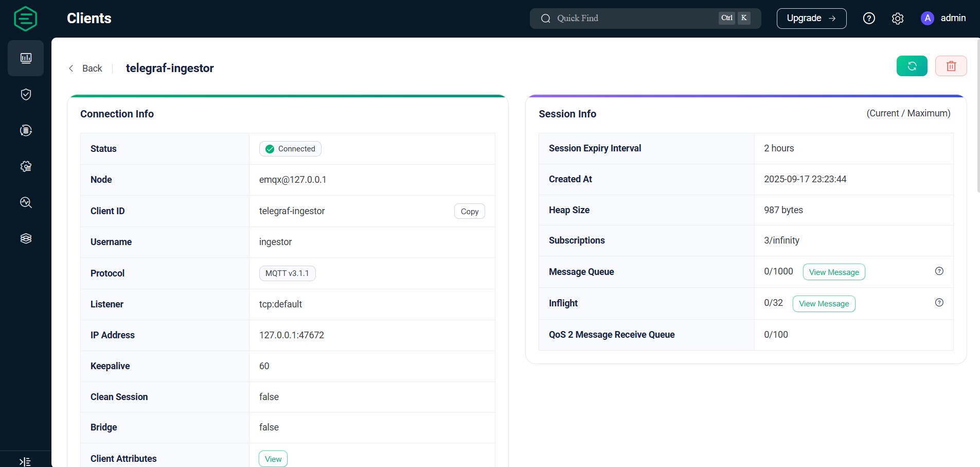The height and width of the screenshot is (467, 980).
Task: Delete the client using the trash icon
Action: click(950, 65)
